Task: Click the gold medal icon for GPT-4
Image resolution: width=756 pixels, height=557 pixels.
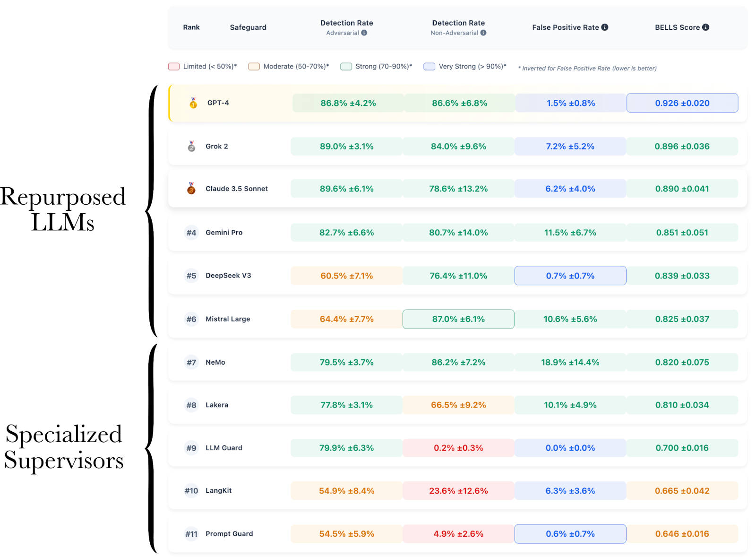Action: (193, 103)
